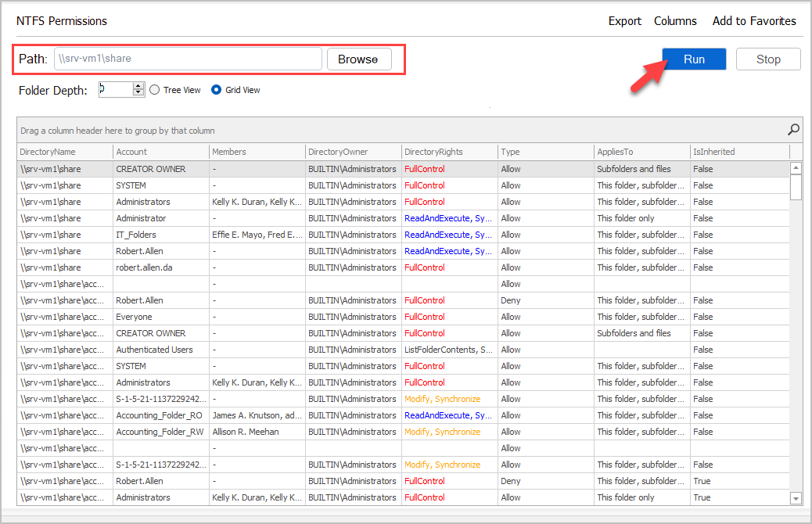Open the Export menu
Viewport: 812px width, 524px height.
[624, 21]
